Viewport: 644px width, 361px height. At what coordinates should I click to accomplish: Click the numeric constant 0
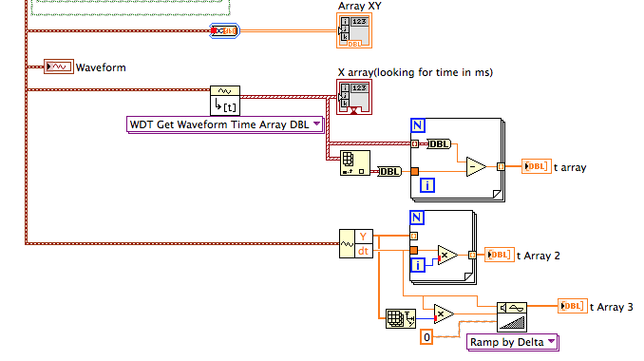tap(426, 337)
